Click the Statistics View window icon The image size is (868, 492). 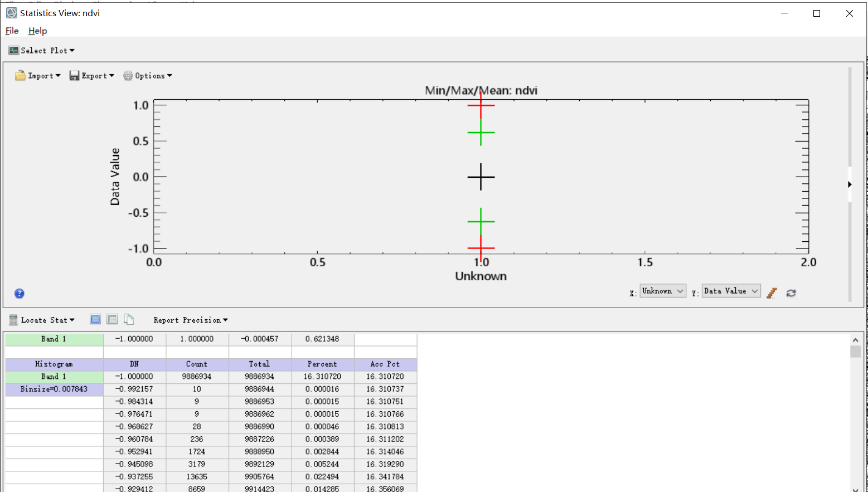pyautogui.click(x=11, y=13)
